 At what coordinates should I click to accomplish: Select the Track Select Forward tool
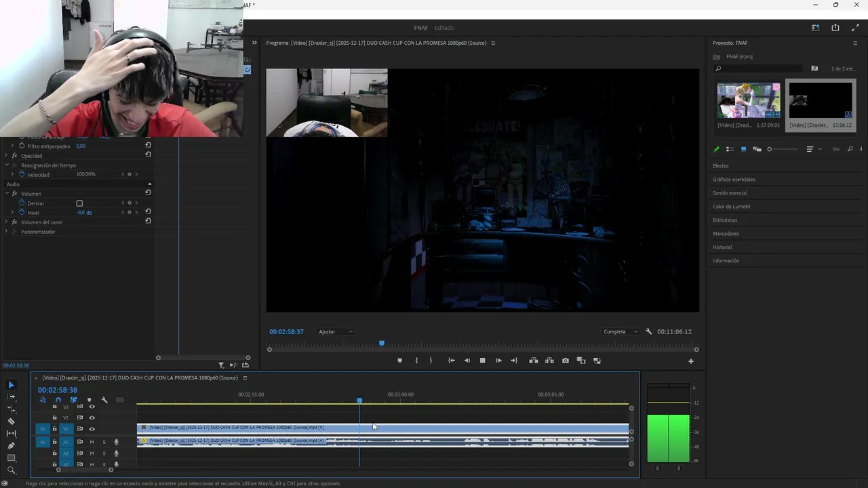(x=11, y=397)
